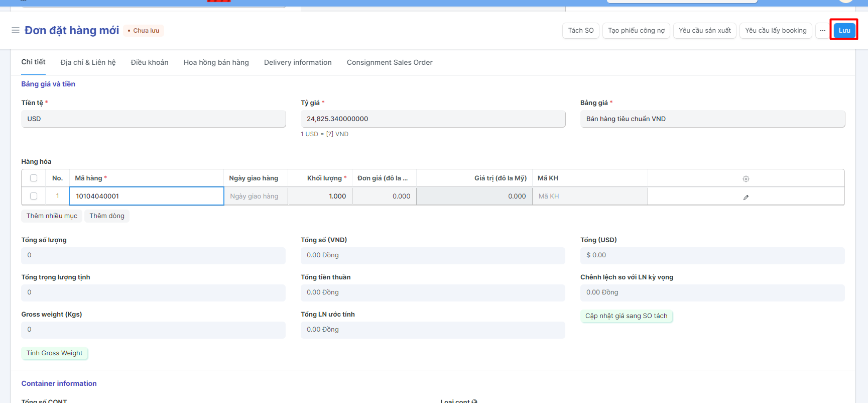Go to Delivery information tab
Viewport: 868px width, 403px height.
pos(298,62)
